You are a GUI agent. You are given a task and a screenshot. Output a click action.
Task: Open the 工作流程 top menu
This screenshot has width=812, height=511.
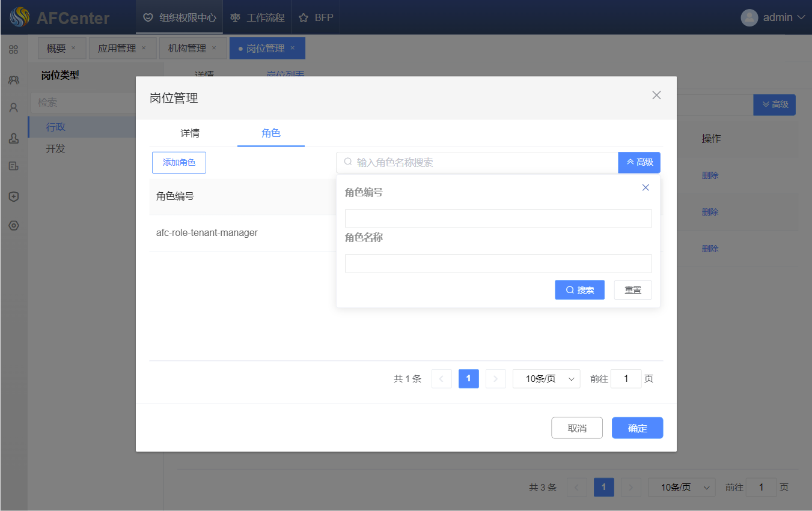[257, 17]
